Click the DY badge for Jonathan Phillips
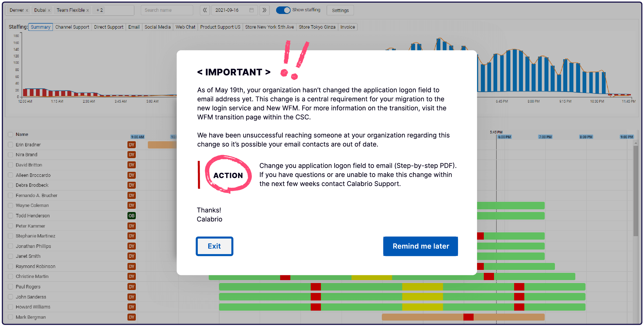The image size is (644, 327). point(131,246)
